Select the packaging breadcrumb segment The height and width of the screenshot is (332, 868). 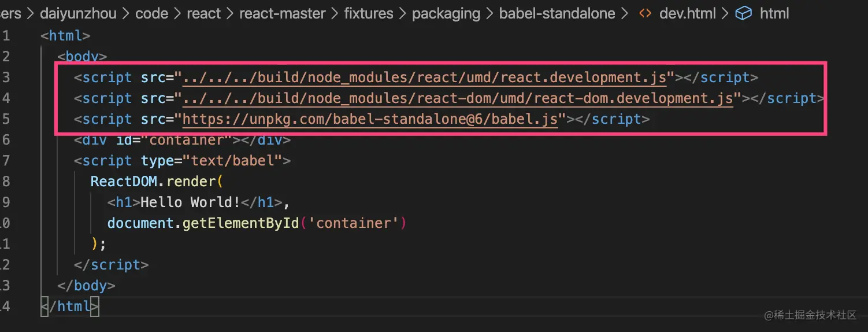click(446, 13)
